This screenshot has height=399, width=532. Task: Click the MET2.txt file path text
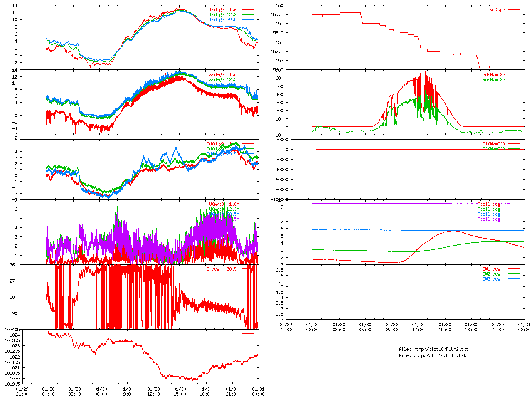(432, 355)
